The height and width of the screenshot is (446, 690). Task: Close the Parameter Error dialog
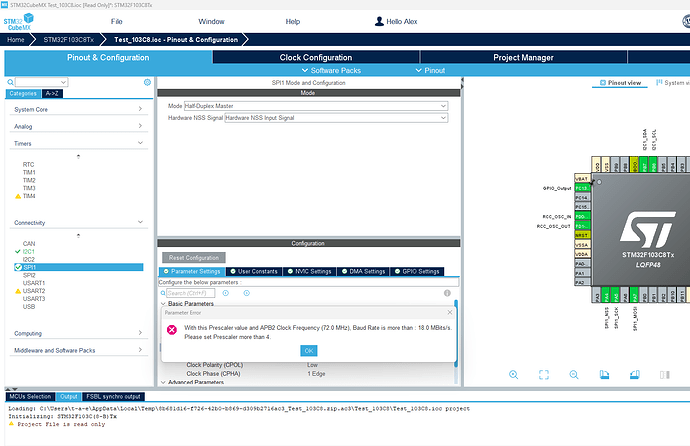[450, 312]
